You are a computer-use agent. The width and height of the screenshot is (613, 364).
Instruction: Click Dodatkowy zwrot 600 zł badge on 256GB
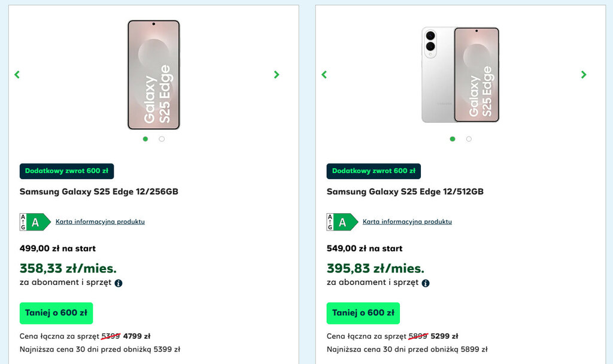pyautogui.click(x=66, y=171)
